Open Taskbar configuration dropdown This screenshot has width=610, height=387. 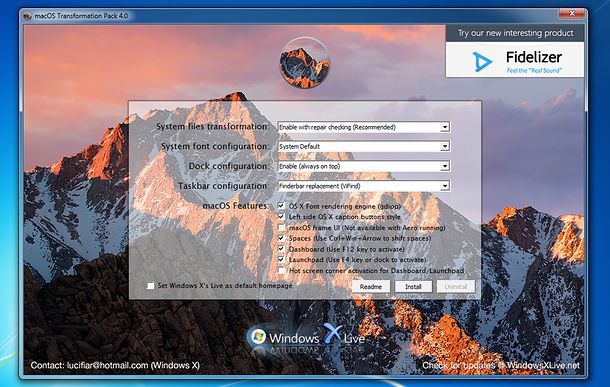pyautogui.click(x=364, y=186)
